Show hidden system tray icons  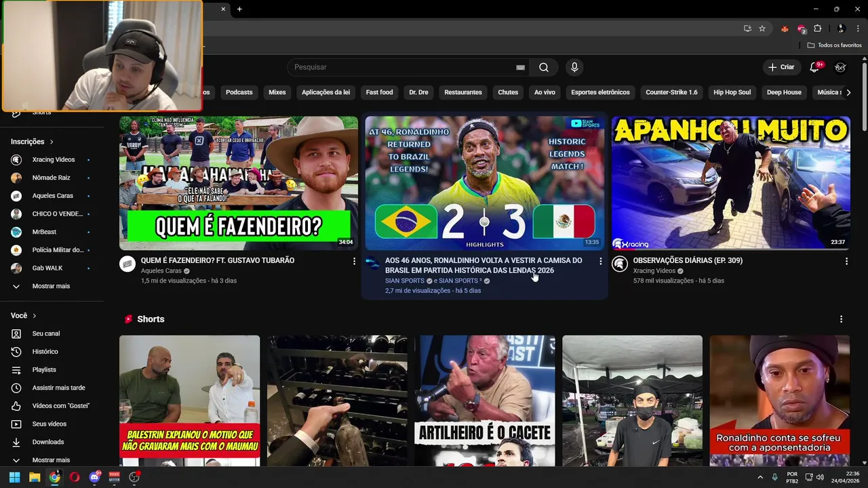pos(760,477)
